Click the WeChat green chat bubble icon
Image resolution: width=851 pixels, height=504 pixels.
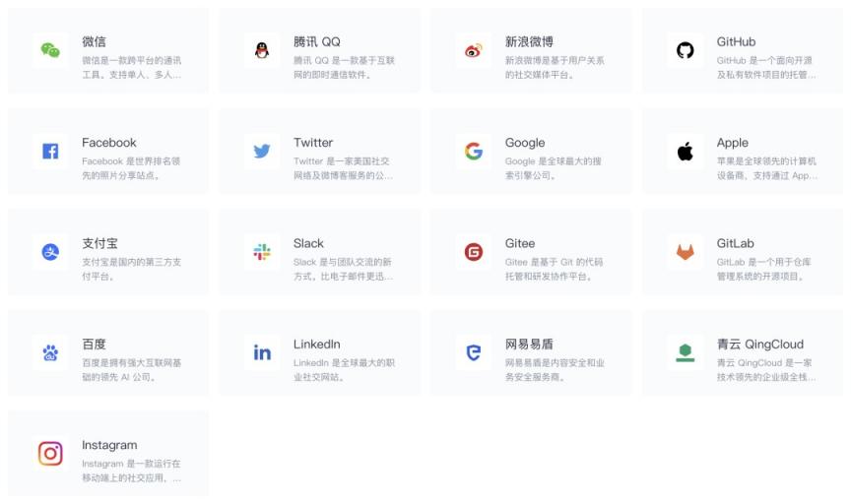click(x=50, y=50)
